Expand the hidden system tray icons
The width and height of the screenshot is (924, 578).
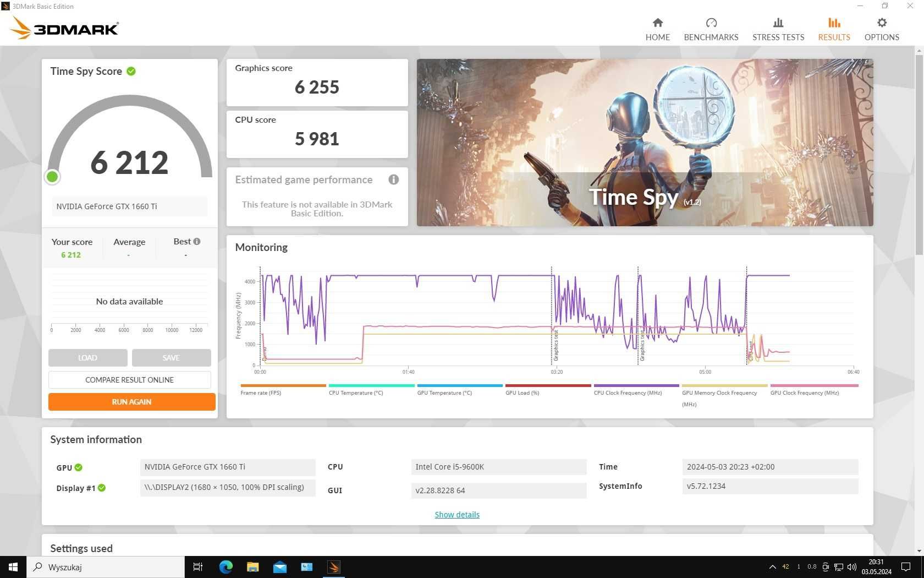772,567
